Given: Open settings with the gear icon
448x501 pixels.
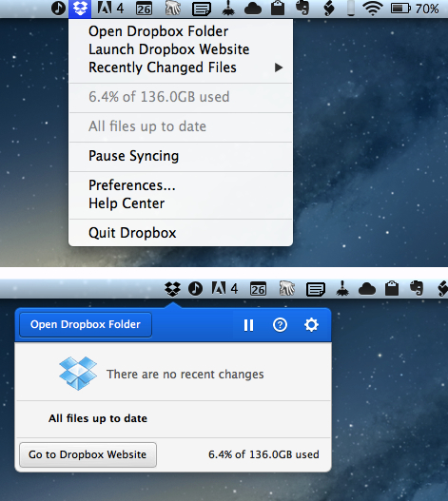Looking at the screenshot, I should coord(311,325).
